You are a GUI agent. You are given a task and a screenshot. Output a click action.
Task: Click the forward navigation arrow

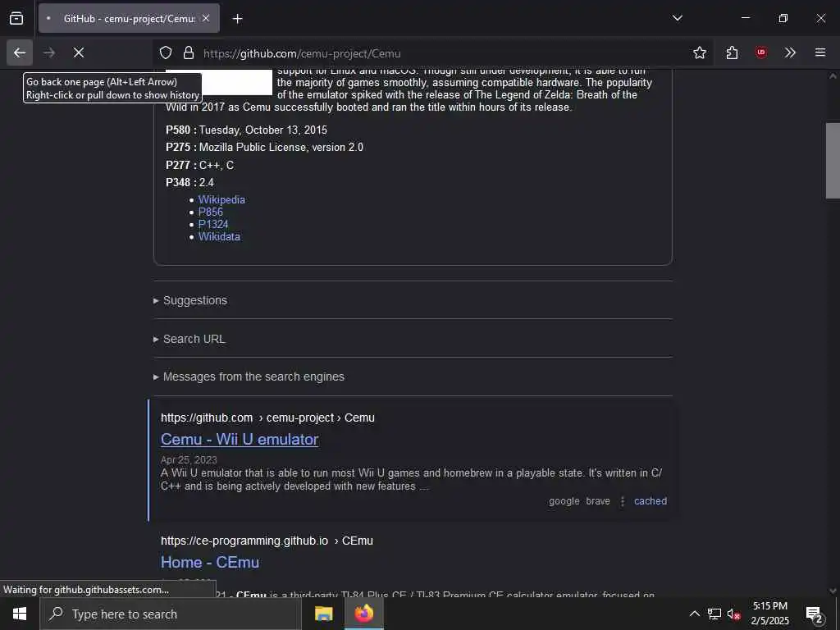click(x=49, y=52)
